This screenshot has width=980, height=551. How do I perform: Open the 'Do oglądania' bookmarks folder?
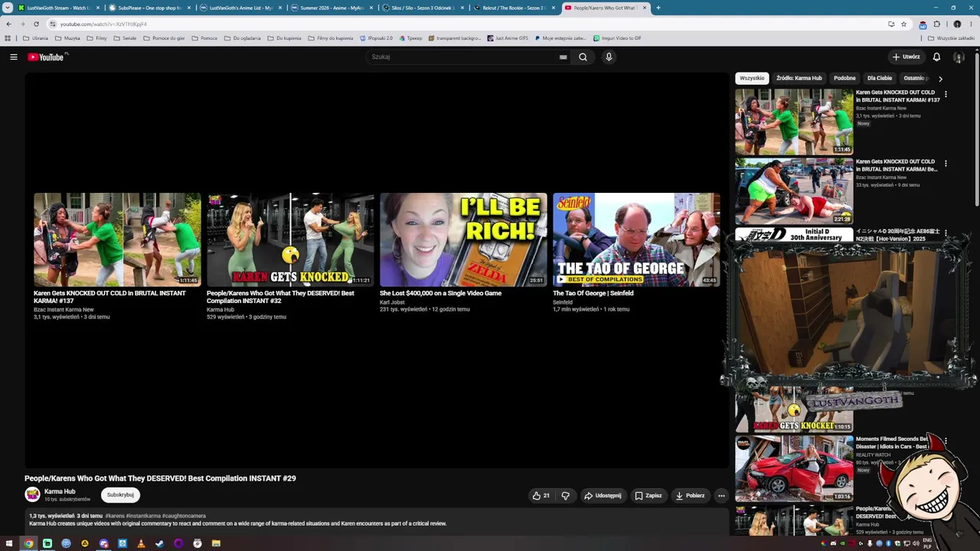tap(242, 37)
